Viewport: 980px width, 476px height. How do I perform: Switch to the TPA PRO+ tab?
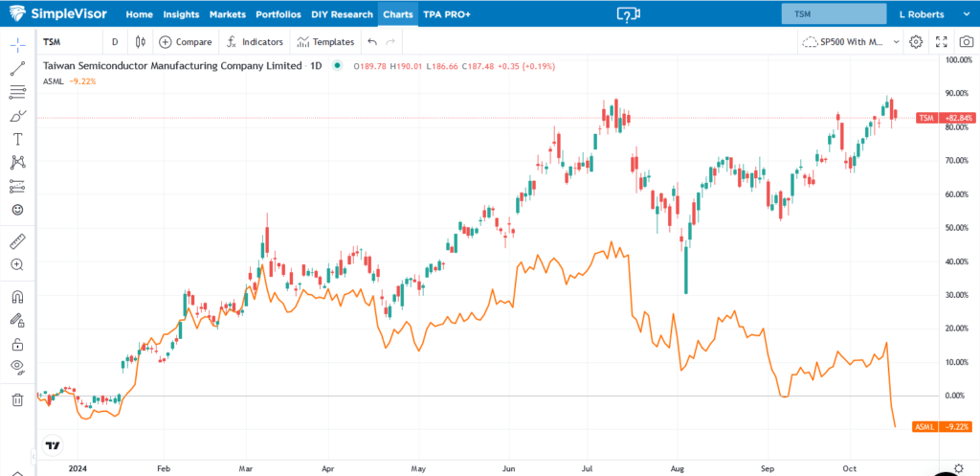point(447,14)
